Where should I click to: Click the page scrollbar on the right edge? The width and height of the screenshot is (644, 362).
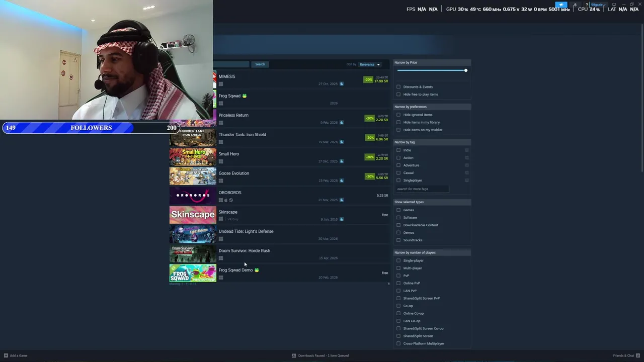642,98
